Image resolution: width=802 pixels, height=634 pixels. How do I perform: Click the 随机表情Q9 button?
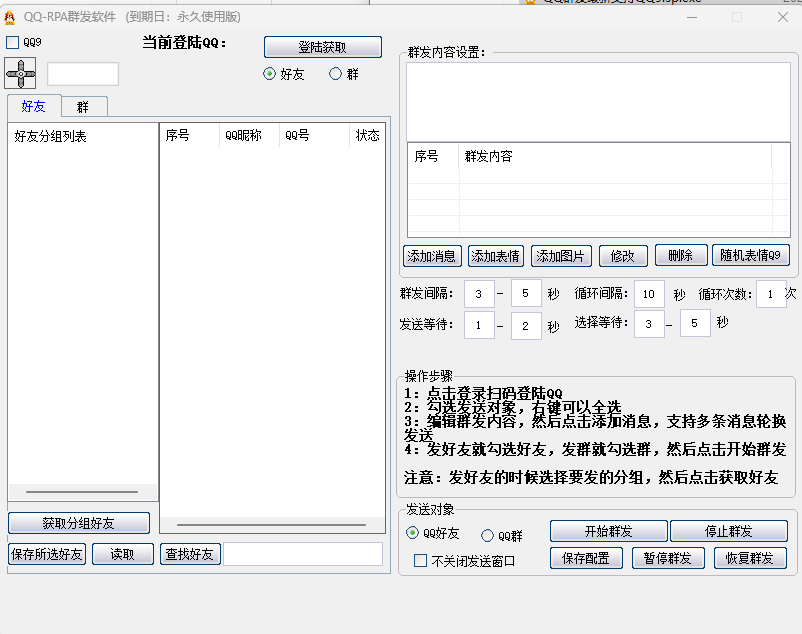pyautogui.click(x=751, y=255)
